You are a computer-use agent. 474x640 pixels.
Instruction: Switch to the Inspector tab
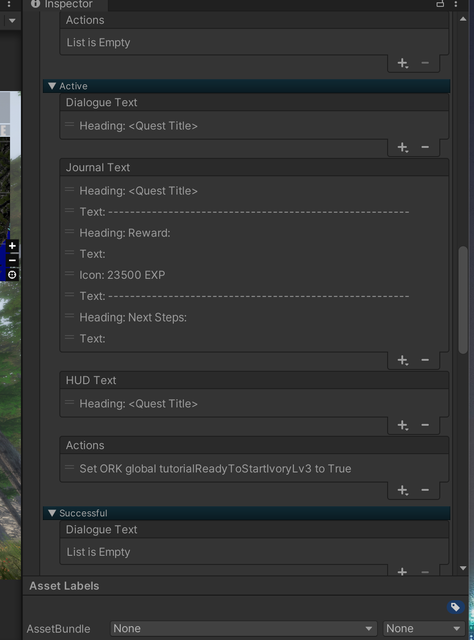(x=65, y=4)
